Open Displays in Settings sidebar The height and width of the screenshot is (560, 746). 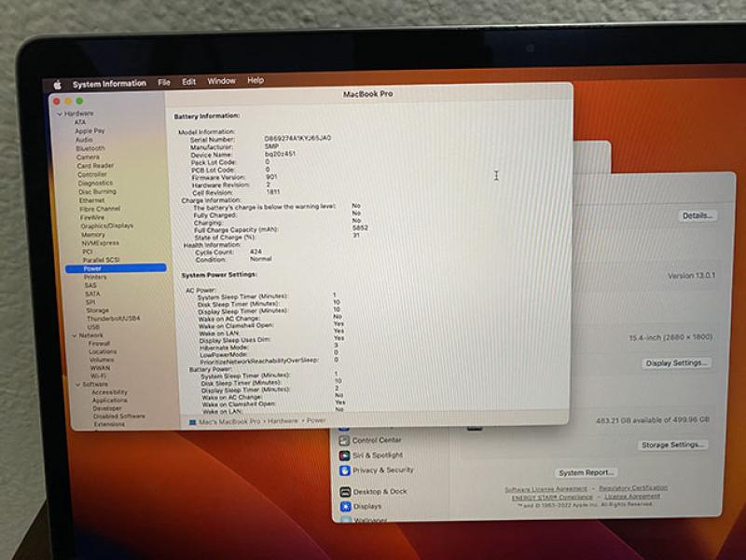coord(361,506)
